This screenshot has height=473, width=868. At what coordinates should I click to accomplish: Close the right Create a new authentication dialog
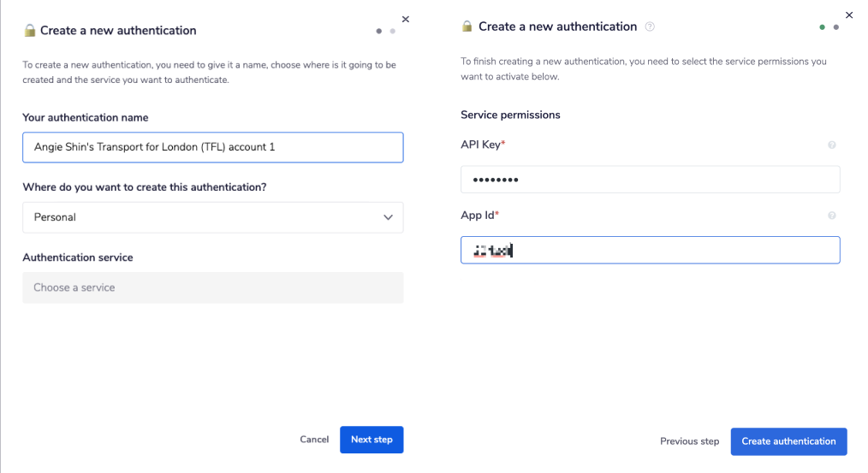tap(849, 15)
